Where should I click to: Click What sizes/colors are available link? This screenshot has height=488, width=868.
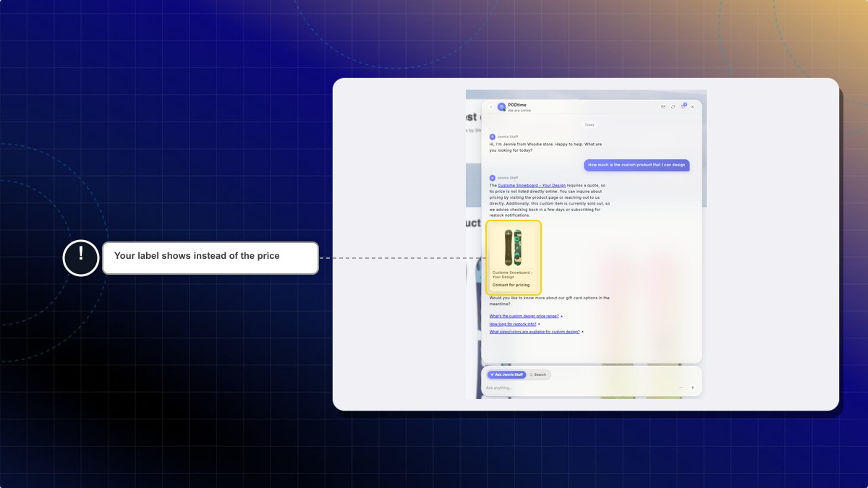tap(536, 332)
